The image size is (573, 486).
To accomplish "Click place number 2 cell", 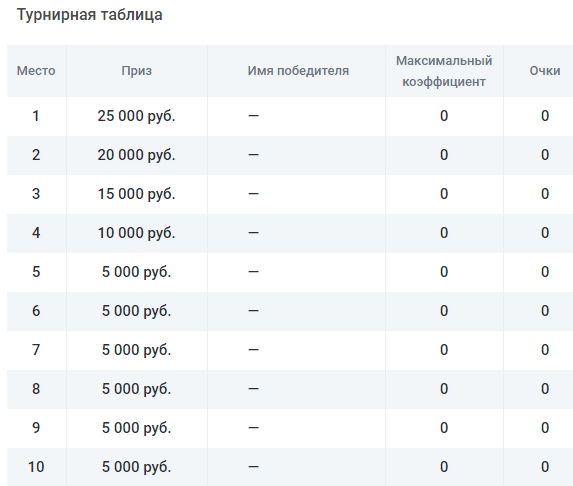I will (x=36, y=155).
